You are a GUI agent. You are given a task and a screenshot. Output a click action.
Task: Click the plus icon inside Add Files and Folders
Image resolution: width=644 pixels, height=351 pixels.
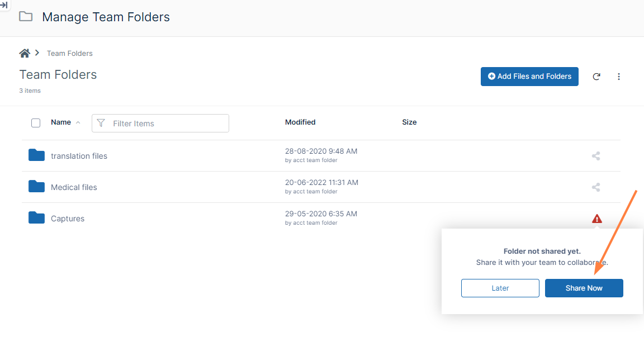tap(491, 76)
